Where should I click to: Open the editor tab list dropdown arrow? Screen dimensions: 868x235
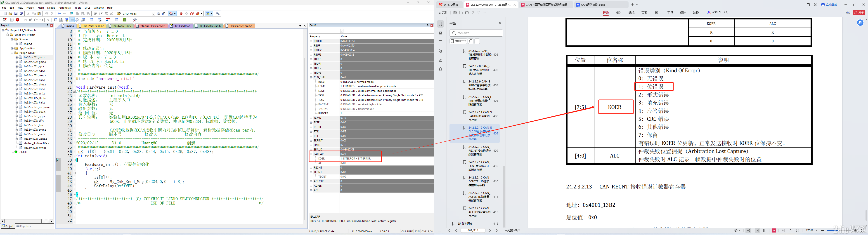300,26
